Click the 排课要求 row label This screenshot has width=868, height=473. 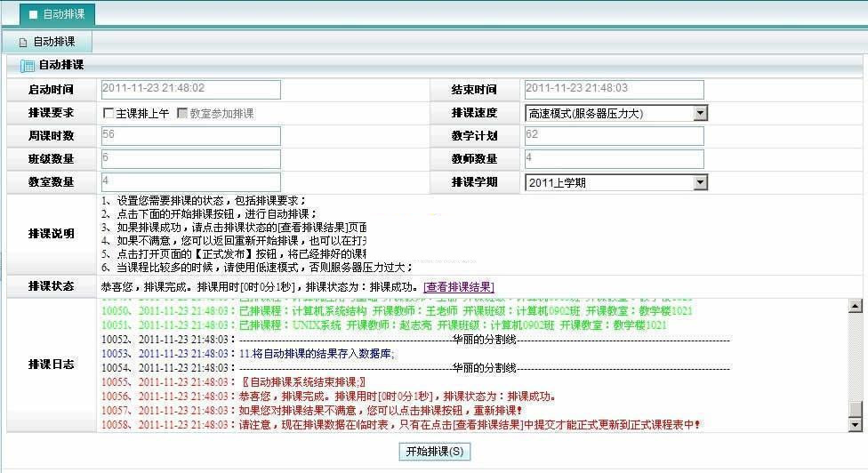[x=51, y=113]
